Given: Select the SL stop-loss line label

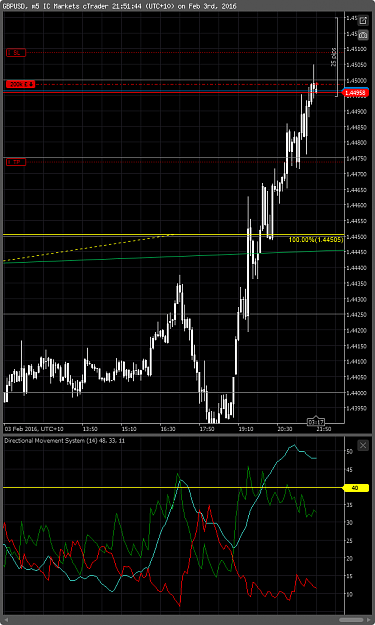Looking at the screenshot, I should (16, 53).
